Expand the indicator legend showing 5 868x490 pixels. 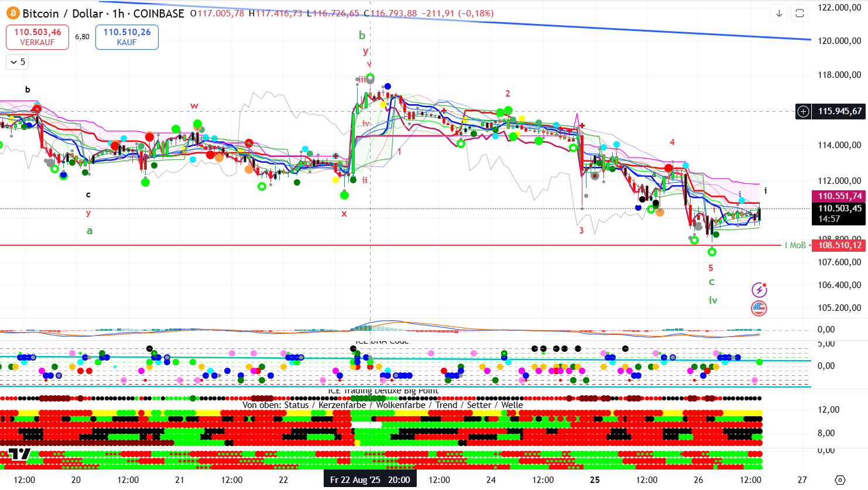[x=18, y=62]
